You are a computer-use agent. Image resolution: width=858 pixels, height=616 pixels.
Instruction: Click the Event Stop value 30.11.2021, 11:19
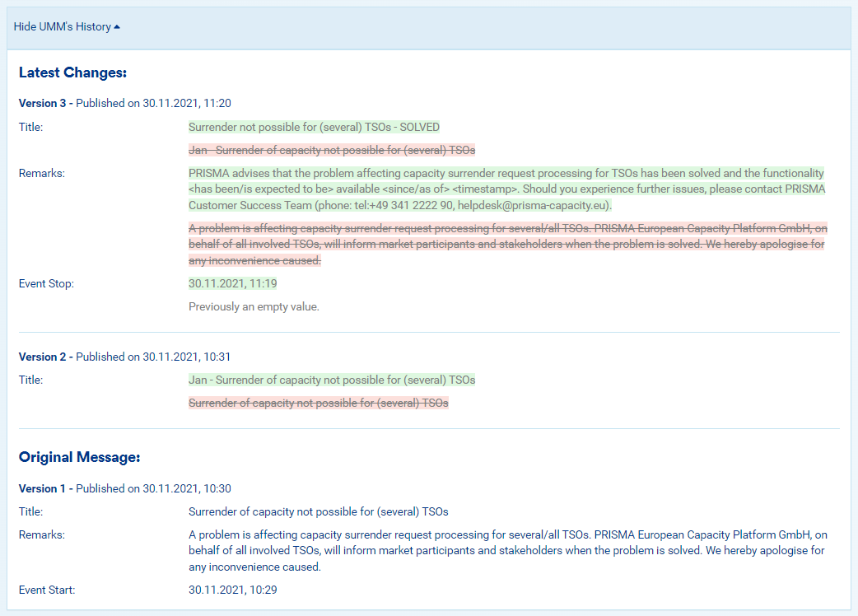point(232,283)
